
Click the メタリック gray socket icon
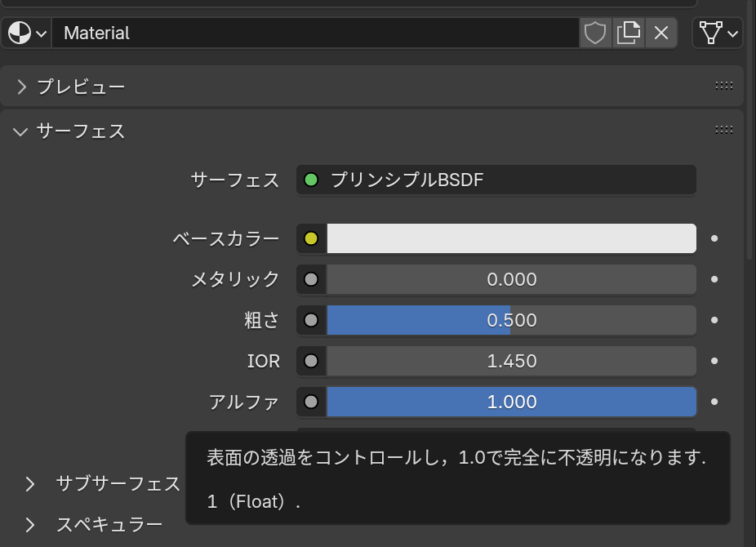tap(311, 279)
